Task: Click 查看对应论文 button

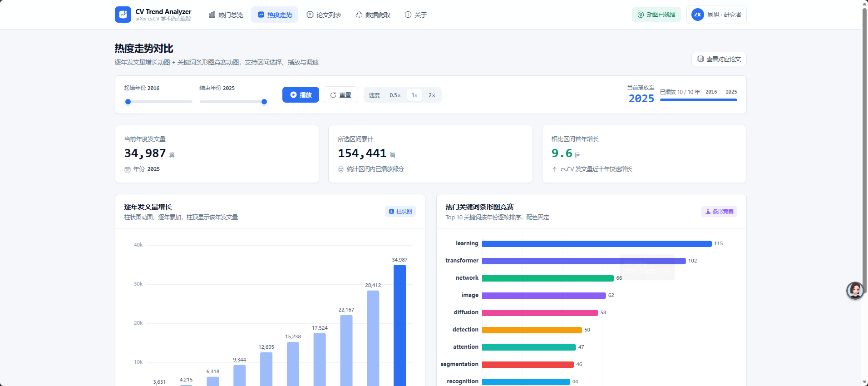Action: point(719,59)
